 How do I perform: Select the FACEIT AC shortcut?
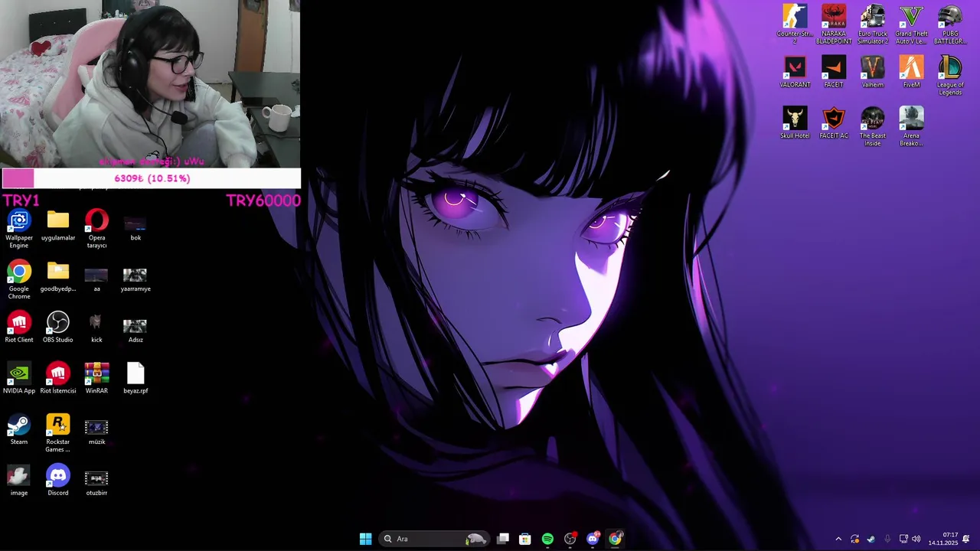(834, 123)
